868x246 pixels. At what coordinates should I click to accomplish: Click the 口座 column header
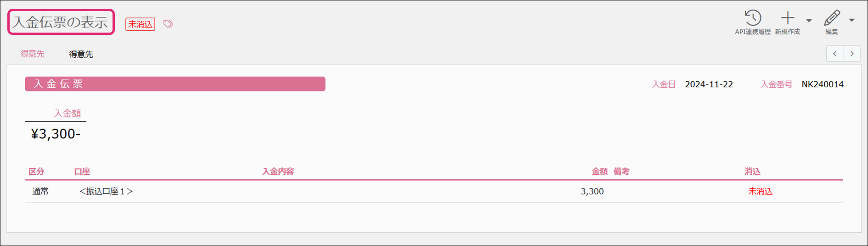click(x=82, y=172)
